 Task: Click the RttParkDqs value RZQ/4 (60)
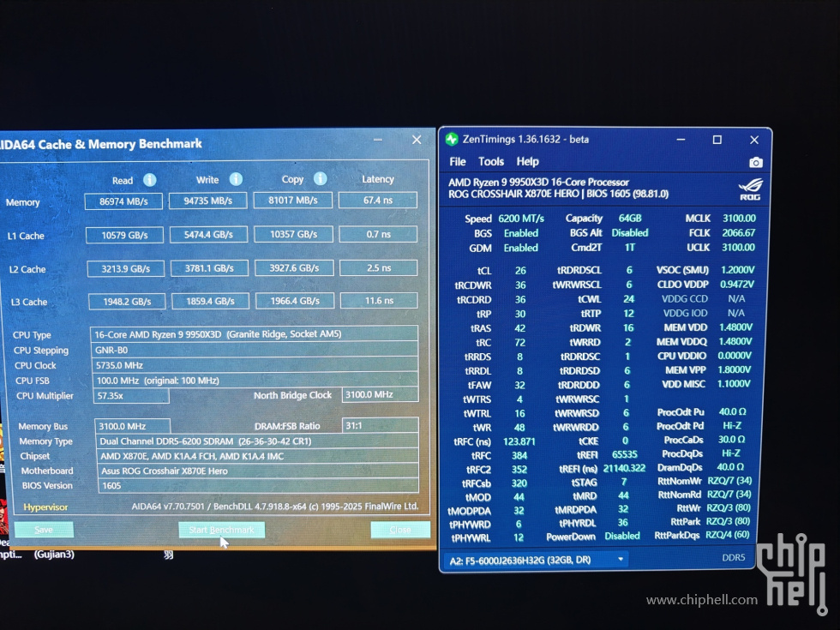tap(727, 535)
